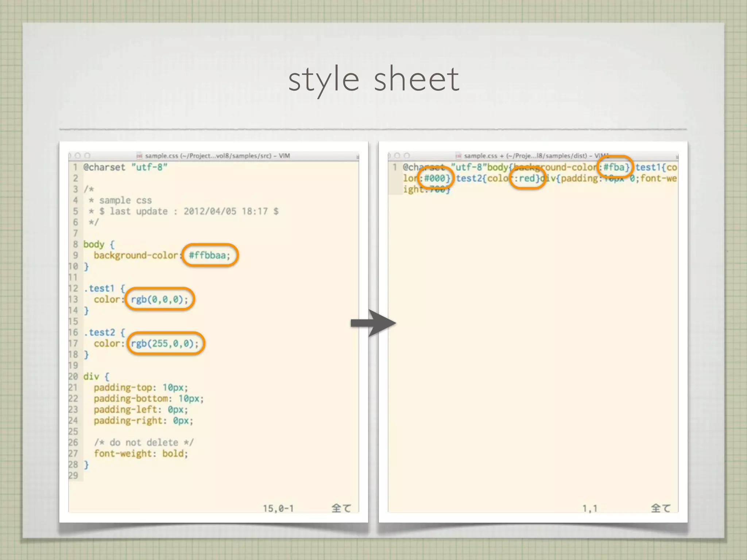
Task: Click the opening "/*" comment on line 3
Action: (89, 190)
